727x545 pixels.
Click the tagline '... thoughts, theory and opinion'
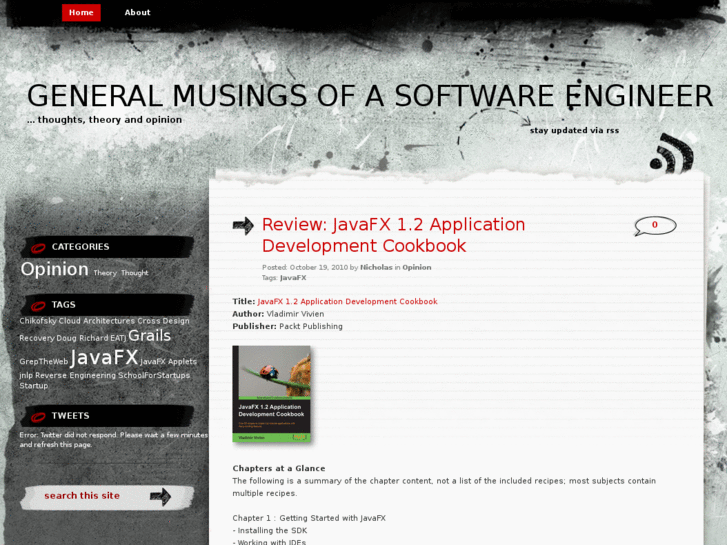pos(104,120)
